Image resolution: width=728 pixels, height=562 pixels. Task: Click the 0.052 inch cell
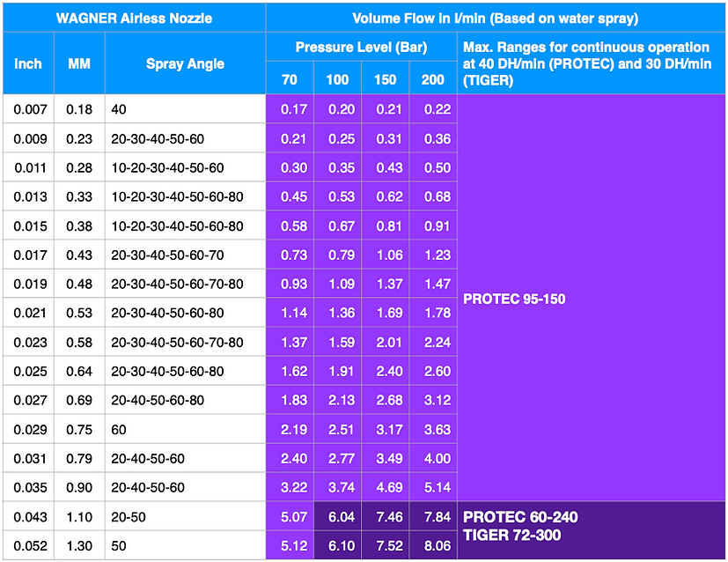(x=28, y=545)
